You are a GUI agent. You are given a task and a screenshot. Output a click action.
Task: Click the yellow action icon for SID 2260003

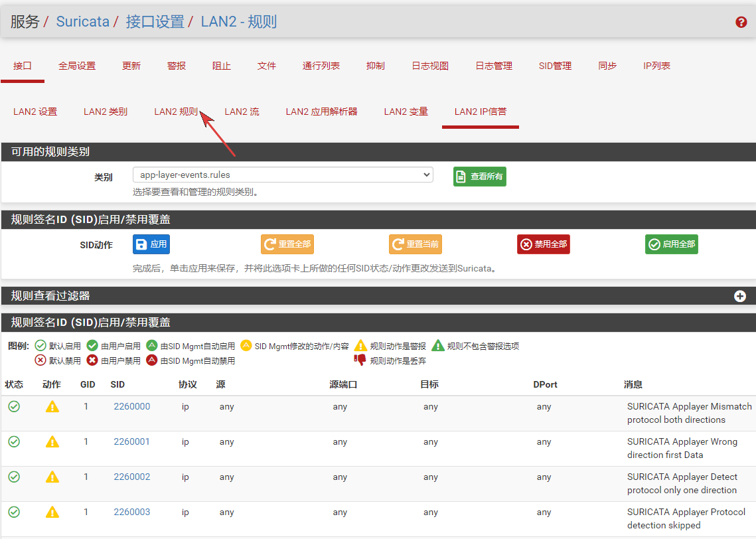[52, 512]
